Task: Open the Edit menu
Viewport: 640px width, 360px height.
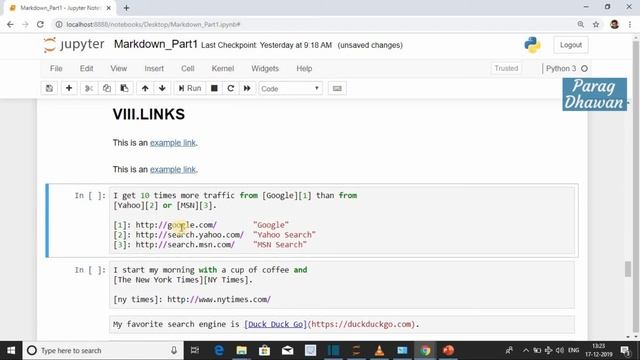Action: pos(87,69)
